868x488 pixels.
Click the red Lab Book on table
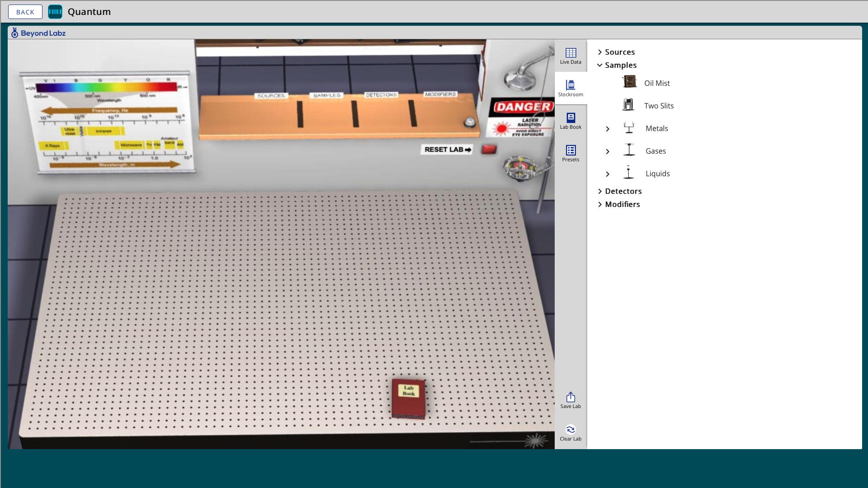pyautogui.click(x=409, y=399)
